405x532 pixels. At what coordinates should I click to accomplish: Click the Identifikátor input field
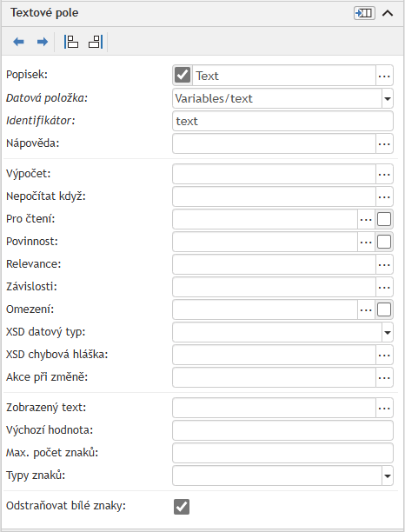[x=282, y=121]
